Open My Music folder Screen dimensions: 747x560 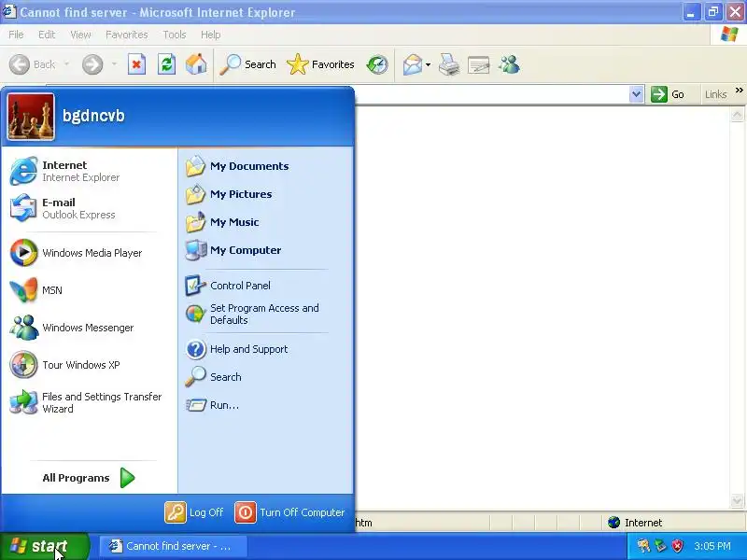point(266,222)
